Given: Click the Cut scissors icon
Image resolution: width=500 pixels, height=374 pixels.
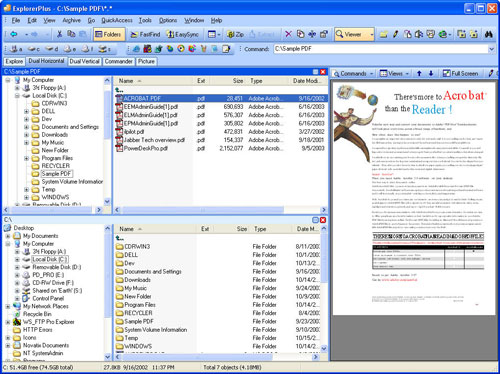Looking at the screenshot, I should tap(59, 34).
